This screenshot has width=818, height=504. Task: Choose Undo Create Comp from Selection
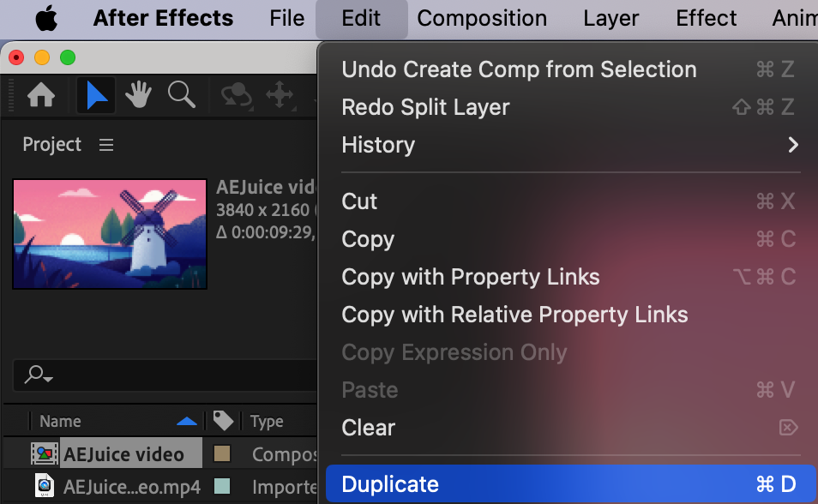[519, 69]
